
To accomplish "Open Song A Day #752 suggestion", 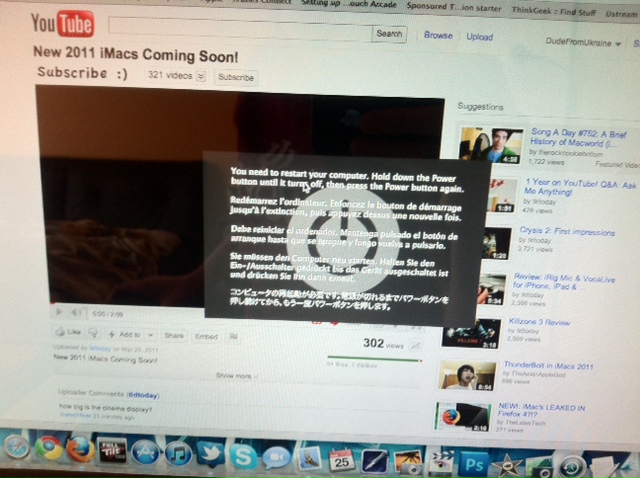I will coord(578,138).
